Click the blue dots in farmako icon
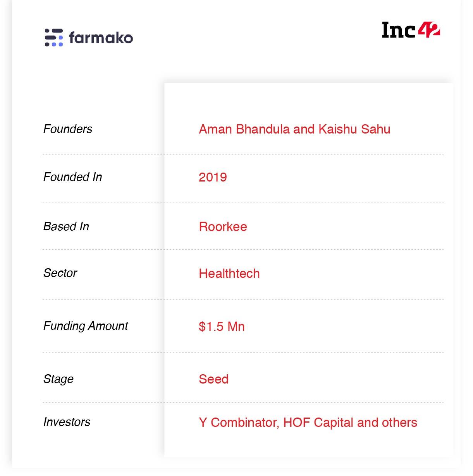The image size is (473, 476). [x=57, y=41]
